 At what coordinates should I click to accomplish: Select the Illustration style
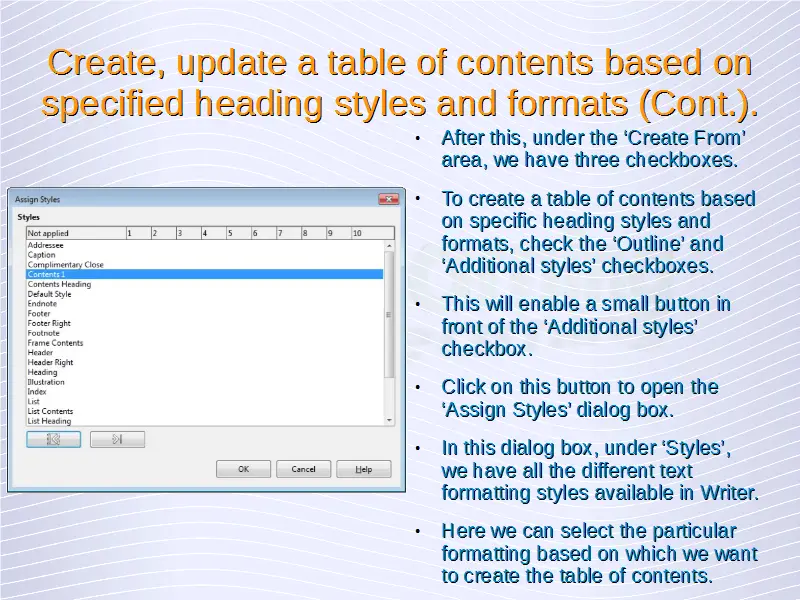[46, 382]
